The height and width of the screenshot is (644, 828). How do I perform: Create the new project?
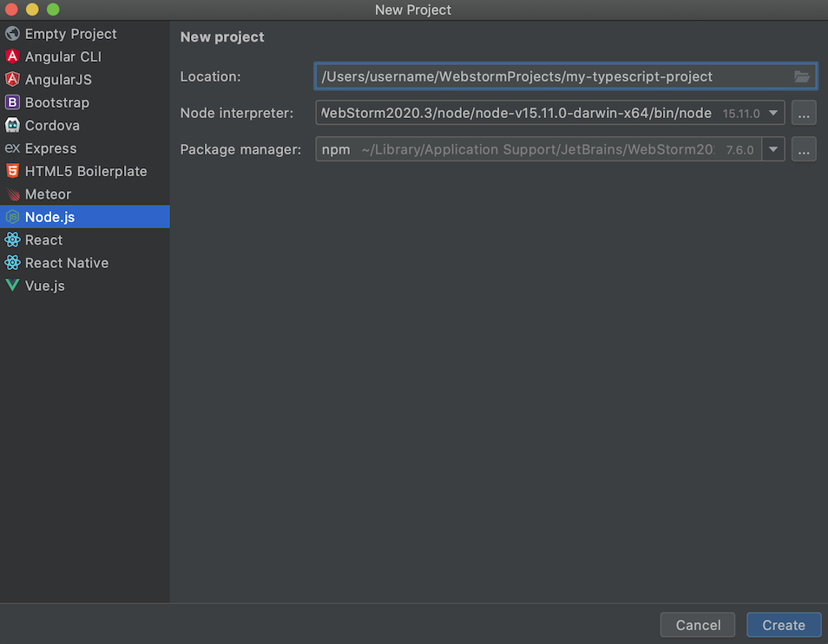click(784, 625)
